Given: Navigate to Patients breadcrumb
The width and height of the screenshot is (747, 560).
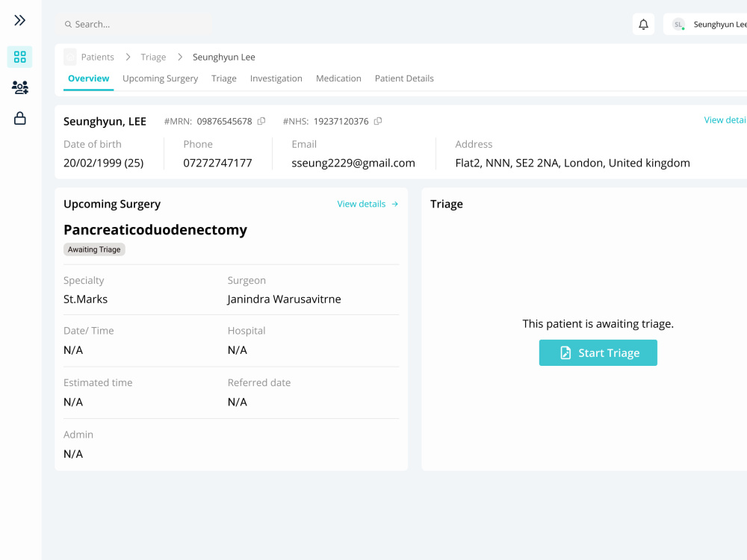Looking at the screenshot, I should (x=98, y=57).
